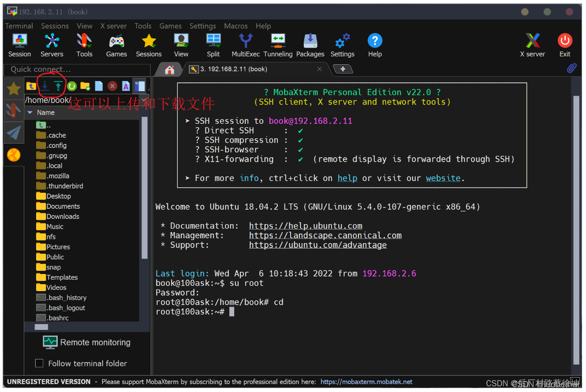Open the Sessions menu

(x=55, y=26)
